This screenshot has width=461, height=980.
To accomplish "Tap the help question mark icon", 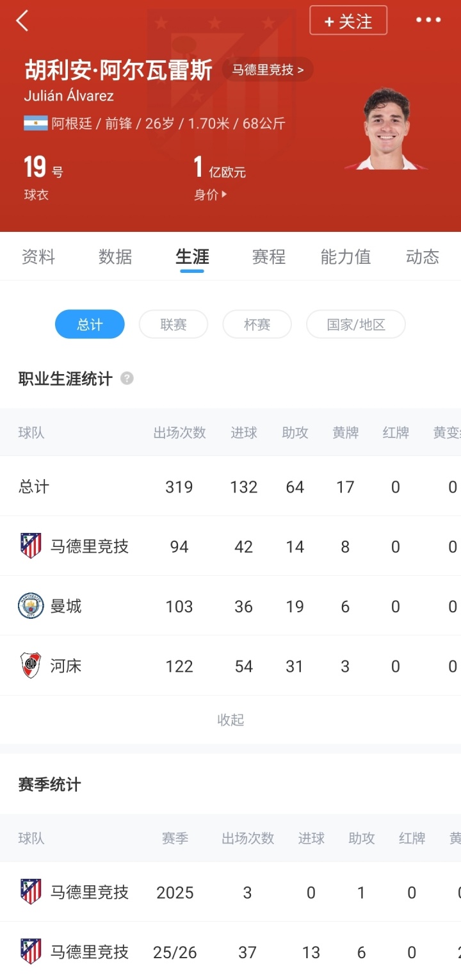I will click(x=127, y=379).
